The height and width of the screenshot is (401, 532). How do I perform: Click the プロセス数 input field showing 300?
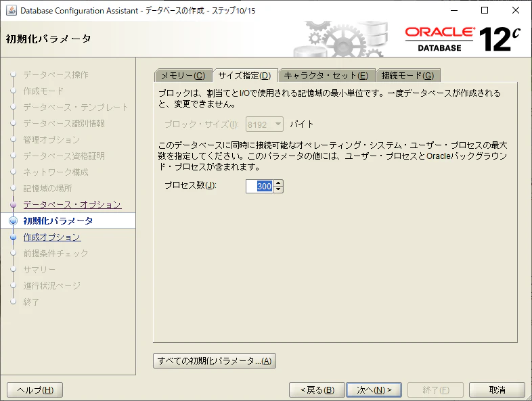(x=259, y=186)
